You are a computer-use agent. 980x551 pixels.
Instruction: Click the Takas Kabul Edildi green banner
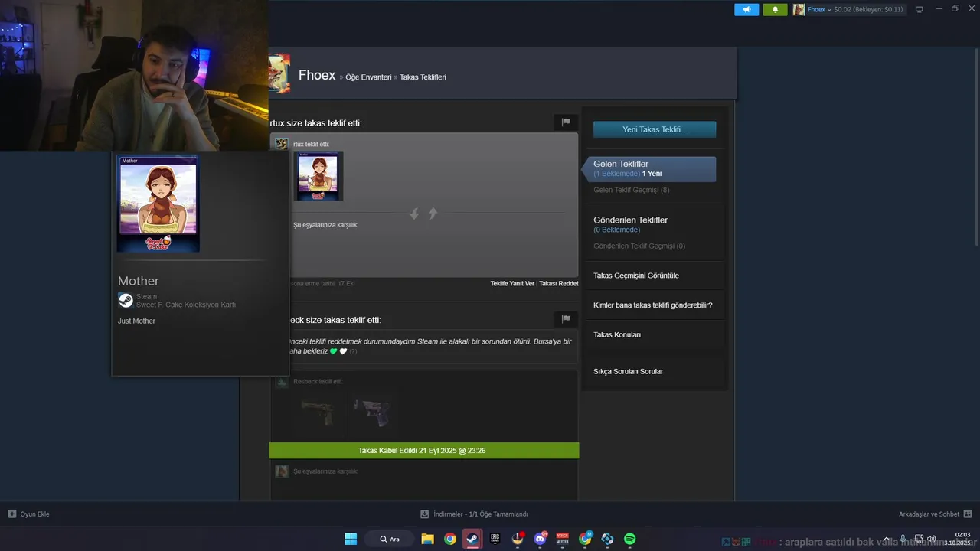pyautogui.click(x=424, y=451)
